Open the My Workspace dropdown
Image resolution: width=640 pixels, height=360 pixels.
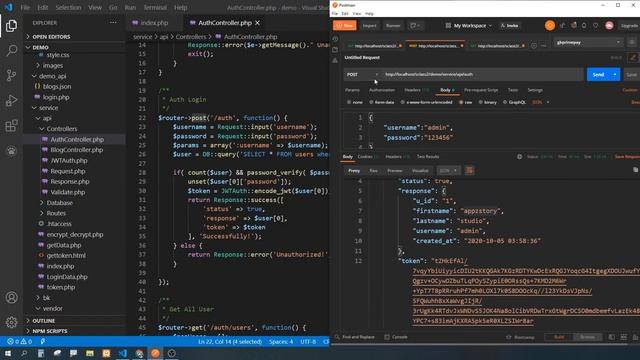pos(469,26)
